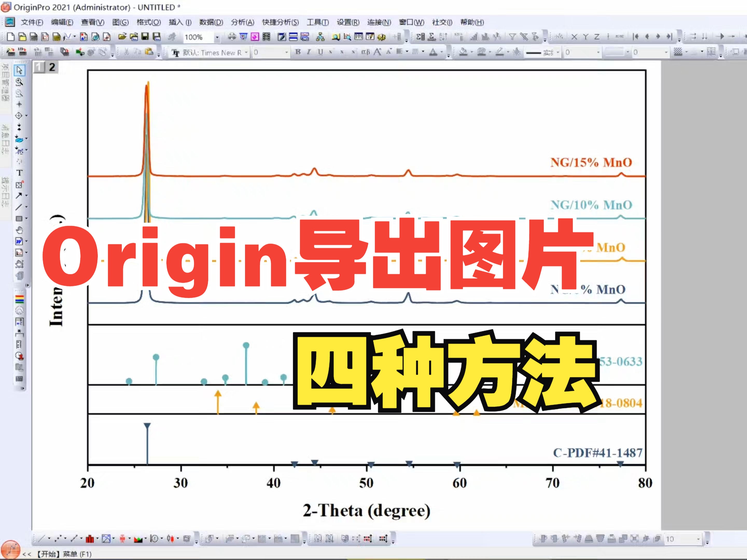Select the Line drawing tool
The width and height of the screenshot is (747, 560).
(19, 207)
